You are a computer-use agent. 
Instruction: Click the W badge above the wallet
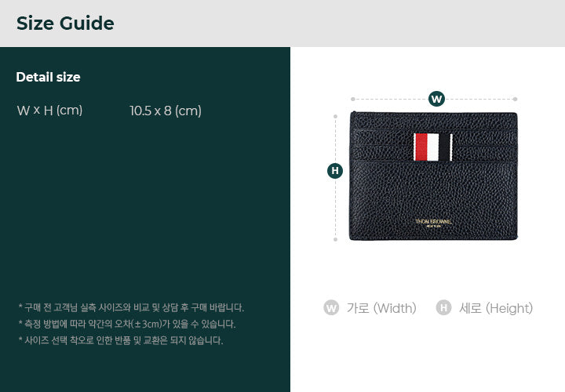point(436,99)
